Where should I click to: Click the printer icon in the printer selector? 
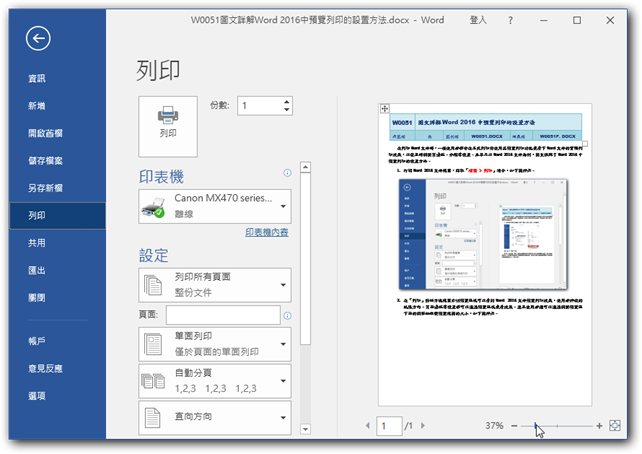coord(153,207)
